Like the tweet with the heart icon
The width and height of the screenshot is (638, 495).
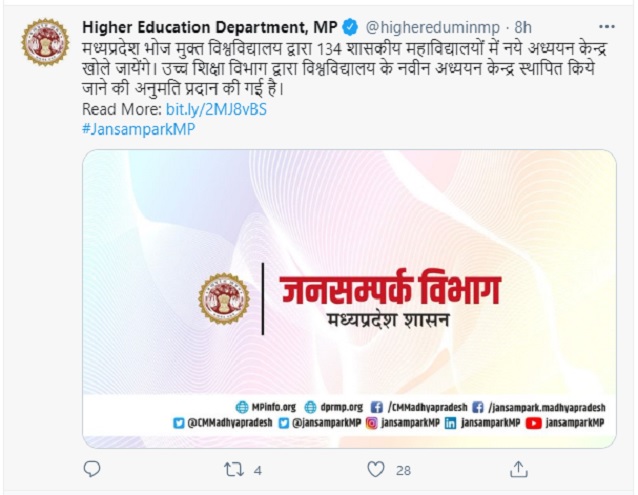click(x=376, y=469)
